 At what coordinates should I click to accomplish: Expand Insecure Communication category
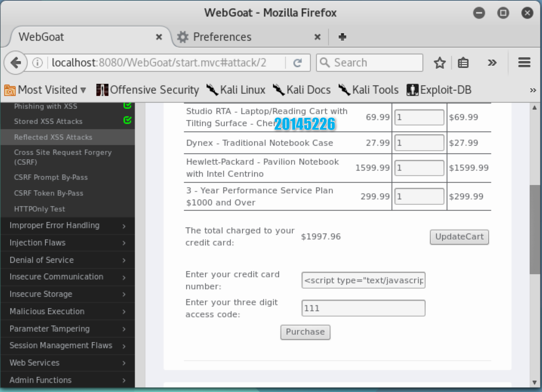pyautogui.click(x=67, y=277)
